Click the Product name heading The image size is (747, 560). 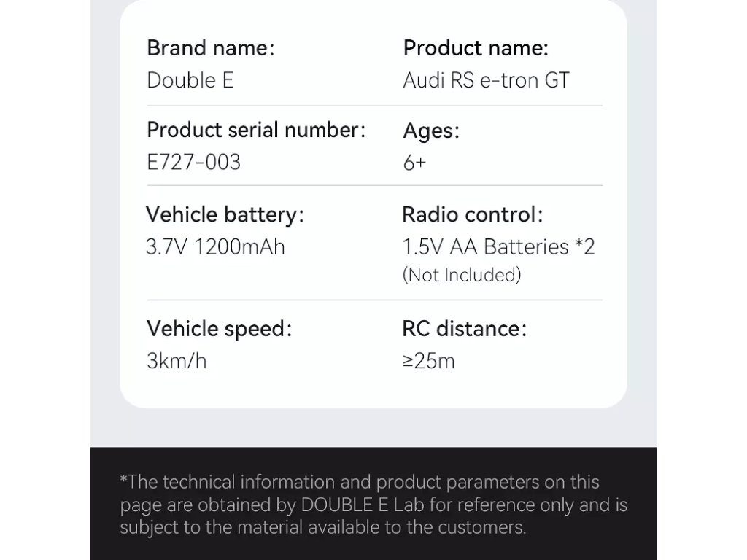[476, 48]
